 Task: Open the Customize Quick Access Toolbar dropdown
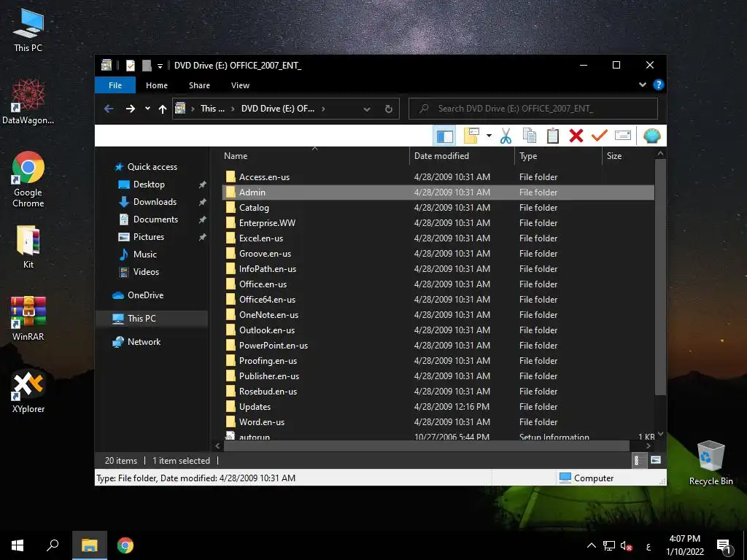pos(160,66)
